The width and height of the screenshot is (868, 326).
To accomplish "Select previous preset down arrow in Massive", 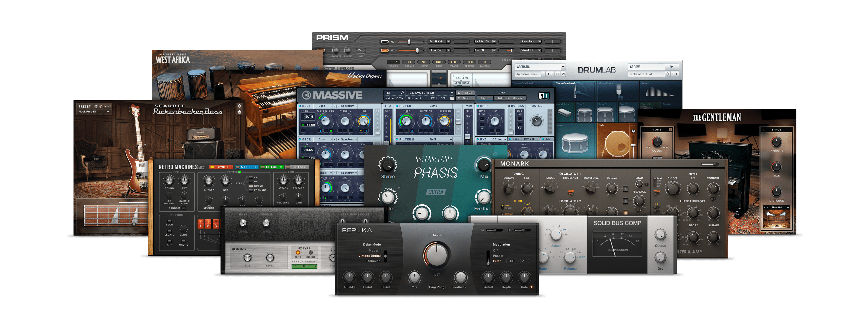I will 459,98.
